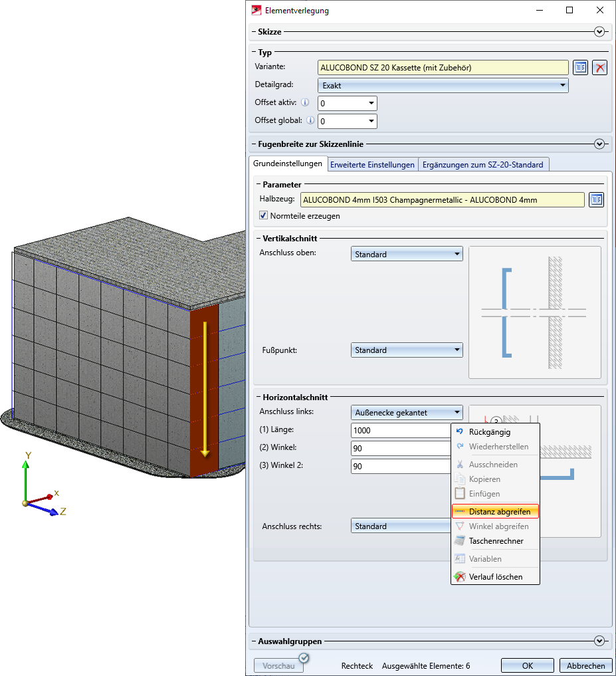This screenshot has width=616, height=676.
Task: Select Verlauf löschen in context menu
Action: (495, 577)
